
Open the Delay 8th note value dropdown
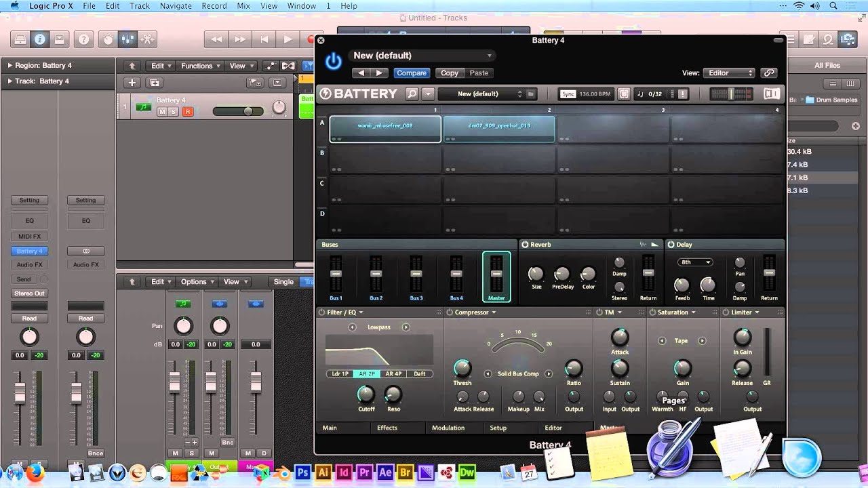(x=694, y=262)
